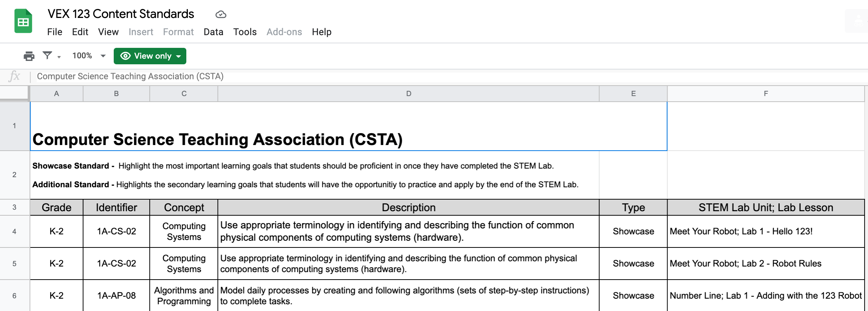This screenshot has width=868, height=311.
Task: Click the cloud save status icon
Action: [x=221, y=14]
